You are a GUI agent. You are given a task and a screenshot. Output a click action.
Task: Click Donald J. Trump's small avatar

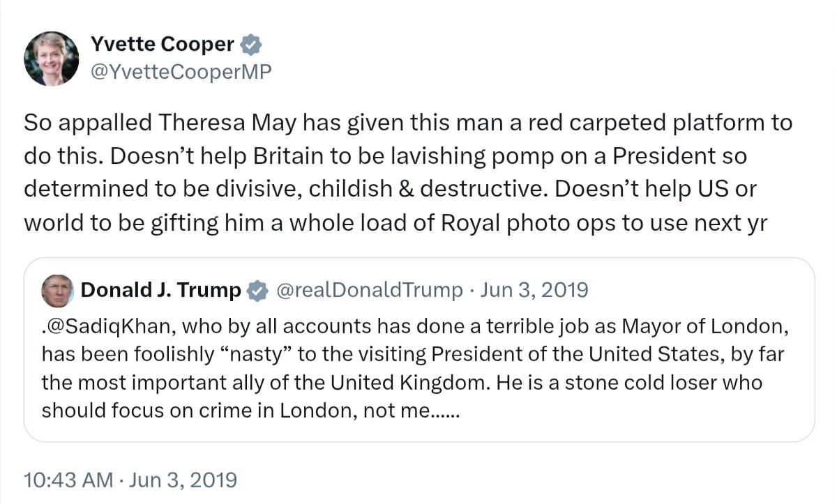pos(57,291)
